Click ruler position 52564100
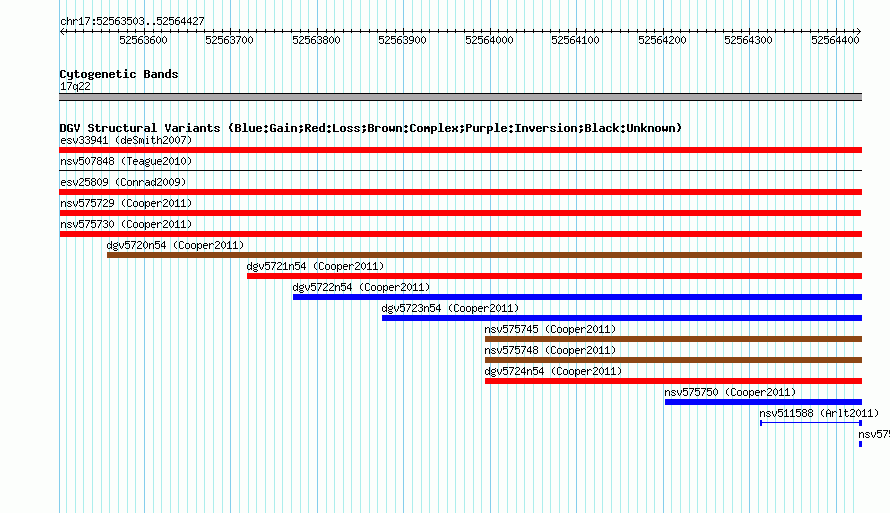The width and height of the screenshot is (890, 513). (x=576, y=40)
